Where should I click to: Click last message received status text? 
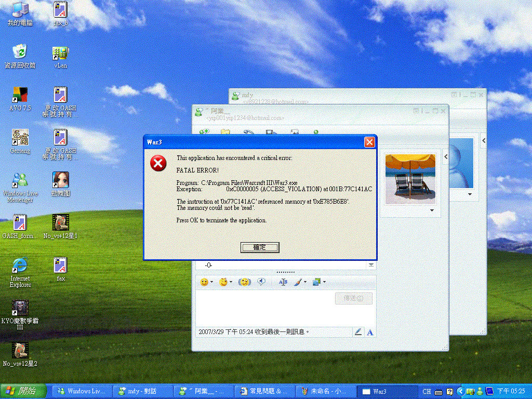[254, 332]
